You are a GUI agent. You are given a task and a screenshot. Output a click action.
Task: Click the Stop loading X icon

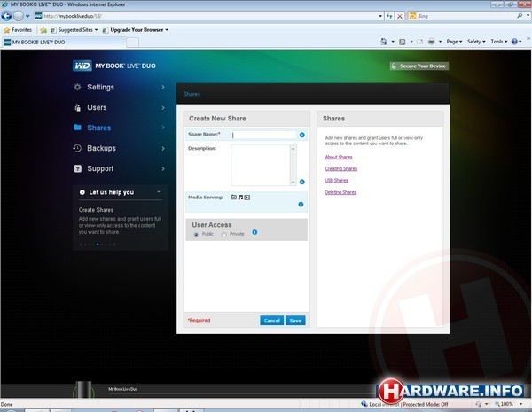click(x=400, y=16)
